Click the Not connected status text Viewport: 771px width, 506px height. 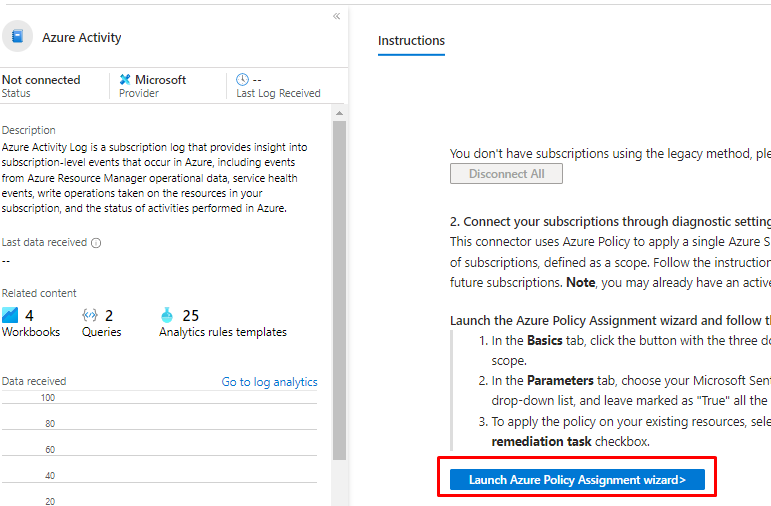click(40, 80)
